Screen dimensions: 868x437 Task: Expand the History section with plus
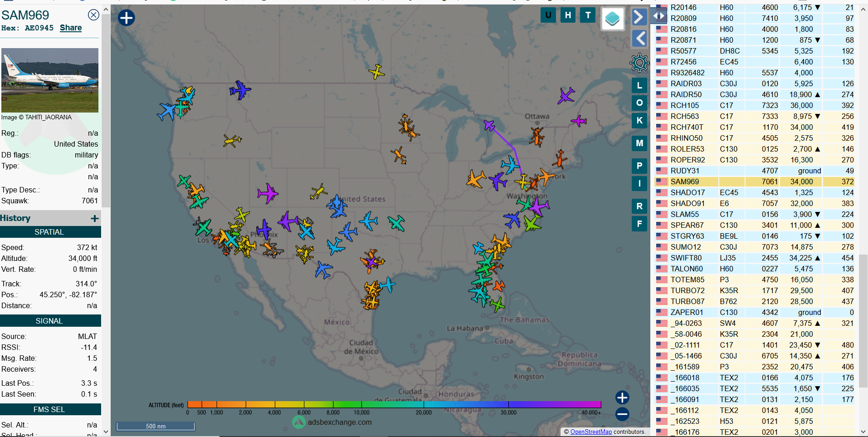tap(94, 218)
